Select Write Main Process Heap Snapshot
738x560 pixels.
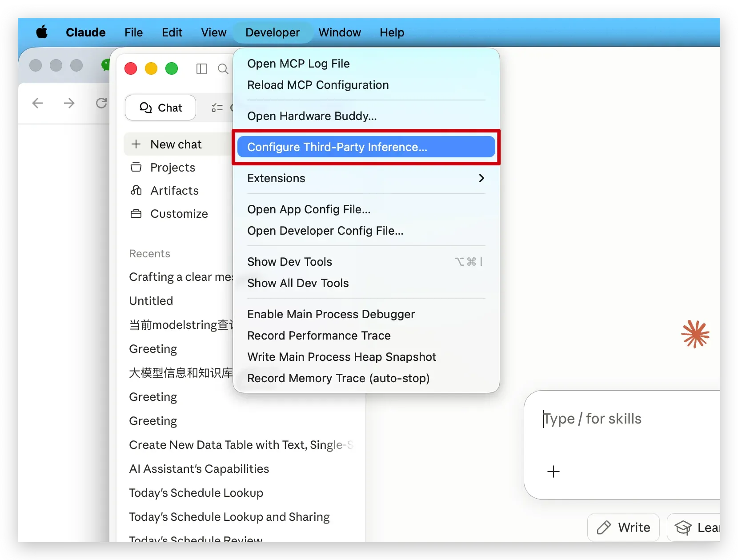coord(366,357)
